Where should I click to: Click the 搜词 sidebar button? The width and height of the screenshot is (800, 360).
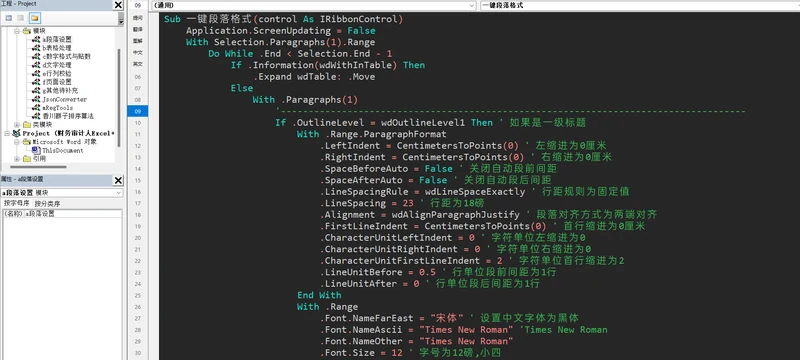pyautogui.click(x=138, y=18)
